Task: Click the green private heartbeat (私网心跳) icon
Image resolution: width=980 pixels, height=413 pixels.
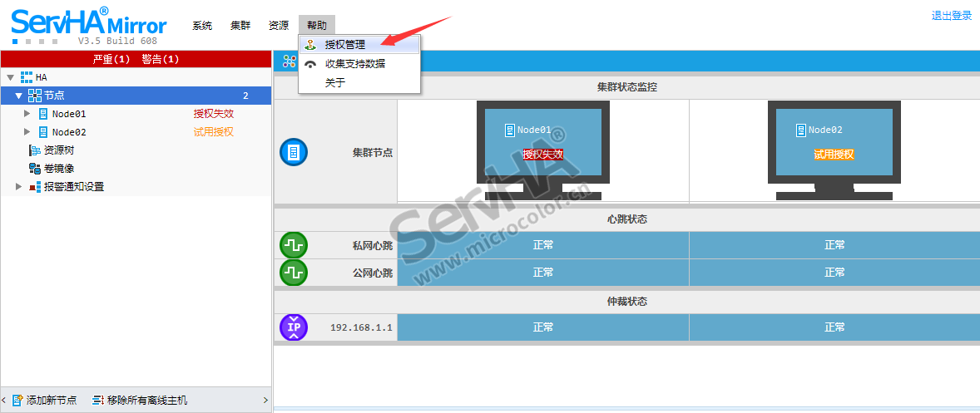Action: 293,245
